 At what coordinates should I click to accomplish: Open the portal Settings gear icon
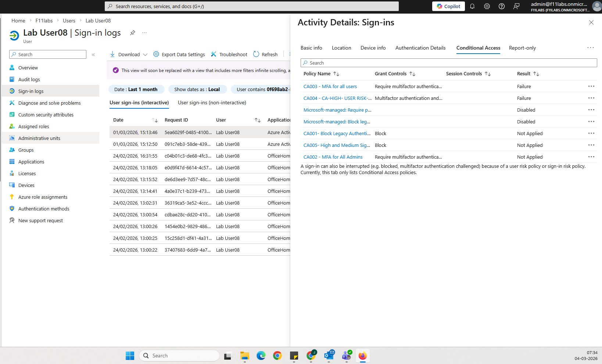point(487,6)
